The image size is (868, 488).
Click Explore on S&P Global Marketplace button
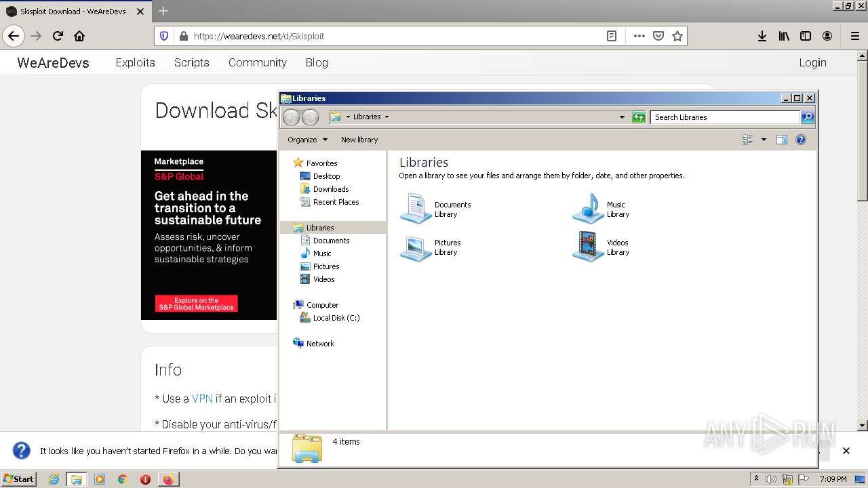pyautogui.click(x=196, y=304)
